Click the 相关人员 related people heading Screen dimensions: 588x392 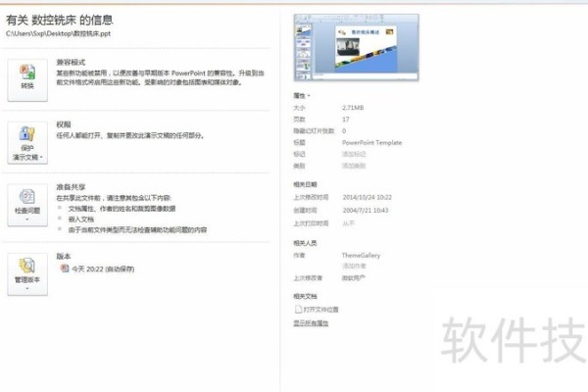click(305, 243)
